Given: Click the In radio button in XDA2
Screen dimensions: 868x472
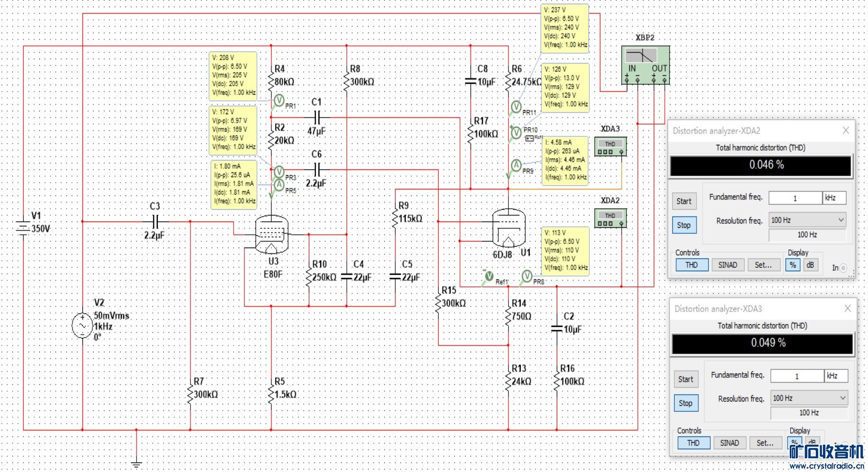Looking at the screenshot, I should point(843,268).
